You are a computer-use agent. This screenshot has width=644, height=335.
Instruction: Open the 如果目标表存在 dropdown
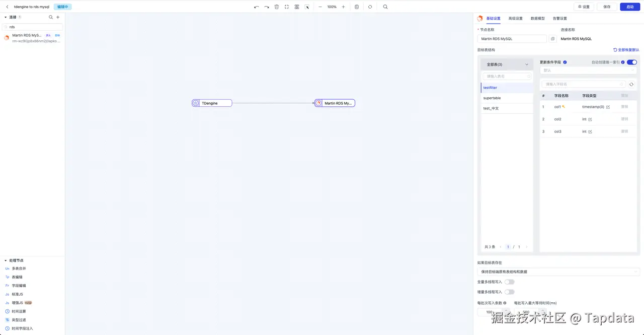coord(558,272)
